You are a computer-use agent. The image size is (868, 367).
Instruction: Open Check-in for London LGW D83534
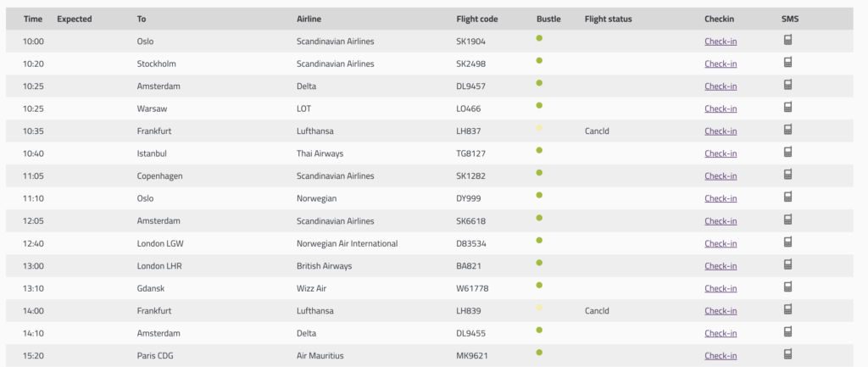pos(721,243)
